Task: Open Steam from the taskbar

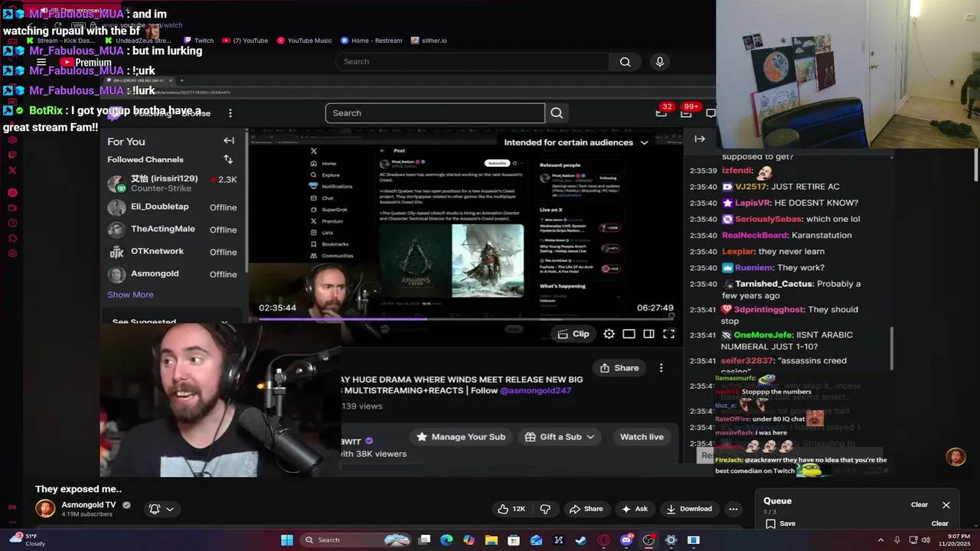Action: point(581,540)
